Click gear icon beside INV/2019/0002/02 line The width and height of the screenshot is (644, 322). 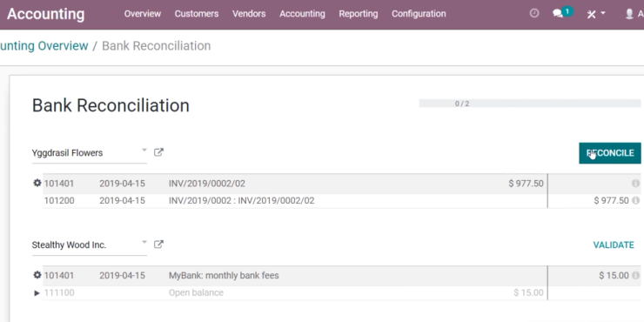tap(37, 183)
